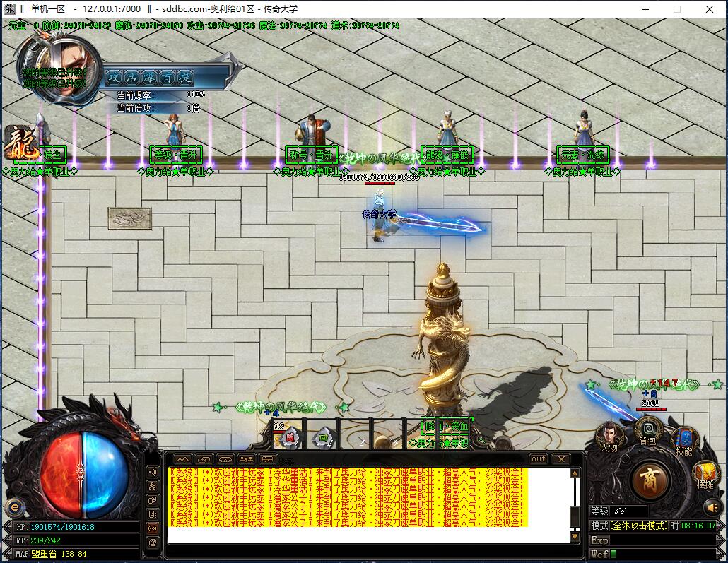Screen dimensions: 728x563
Task: Click chat scrollbar up arrow
Action: [575, 473]
